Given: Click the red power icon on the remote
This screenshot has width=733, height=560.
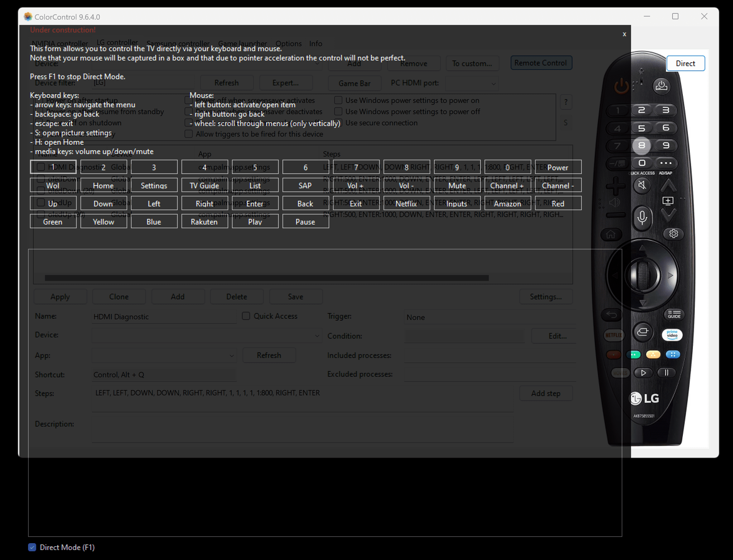Looking at the screenshot, I should 621,86.
